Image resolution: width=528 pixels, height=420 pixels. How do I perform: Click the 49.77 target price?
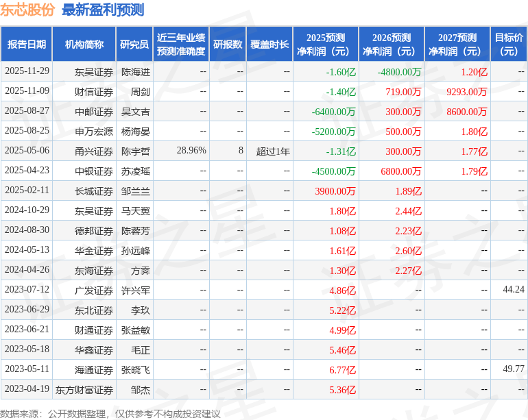[x=514, y=369]
